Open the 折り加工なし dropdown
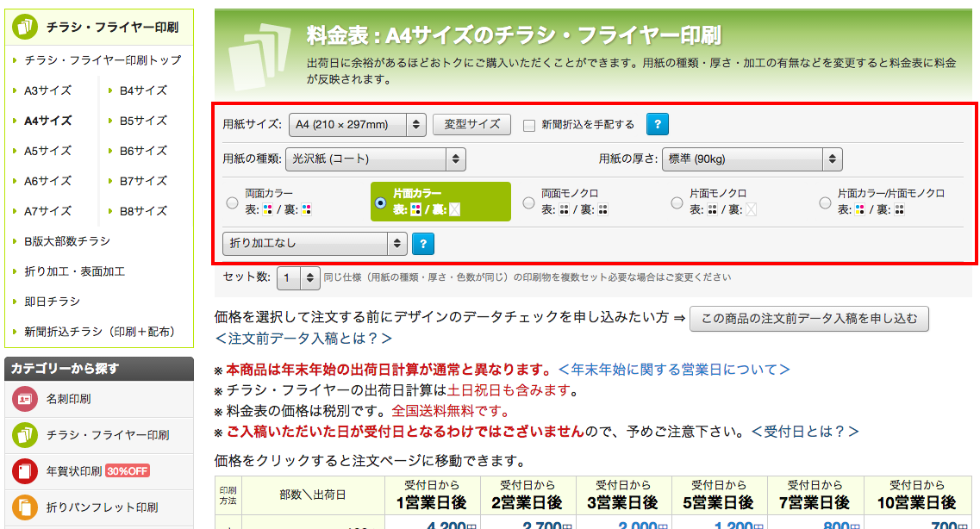The height and width of the screenshot is (529, 980). [x=314, y=244]
